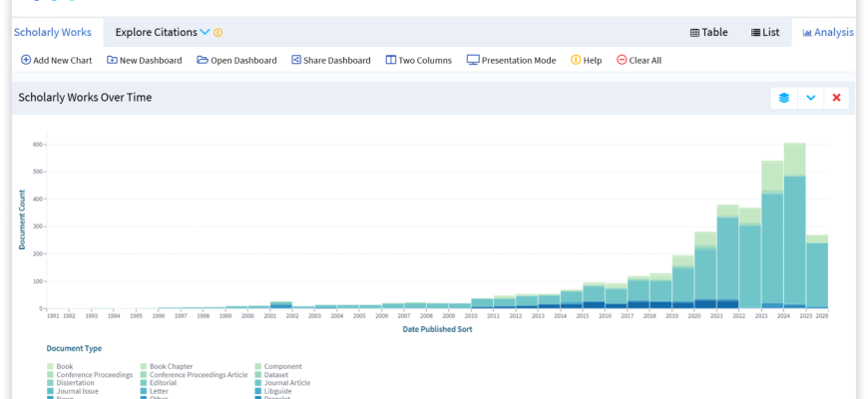This screenshot has height=399, width=868.
Task: Enter Presentation Mode via monitor icon
Action: (x=473, y=60)
